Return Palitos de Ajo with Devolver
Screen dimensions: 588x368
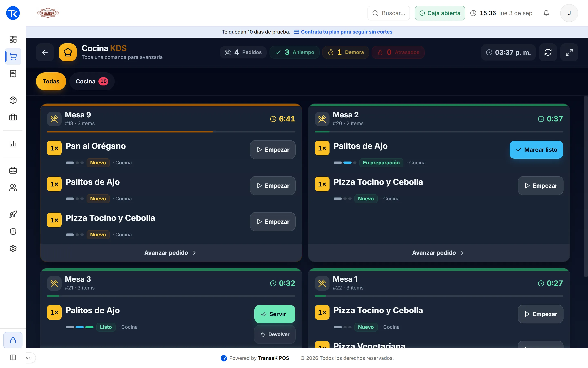(275, 334)
